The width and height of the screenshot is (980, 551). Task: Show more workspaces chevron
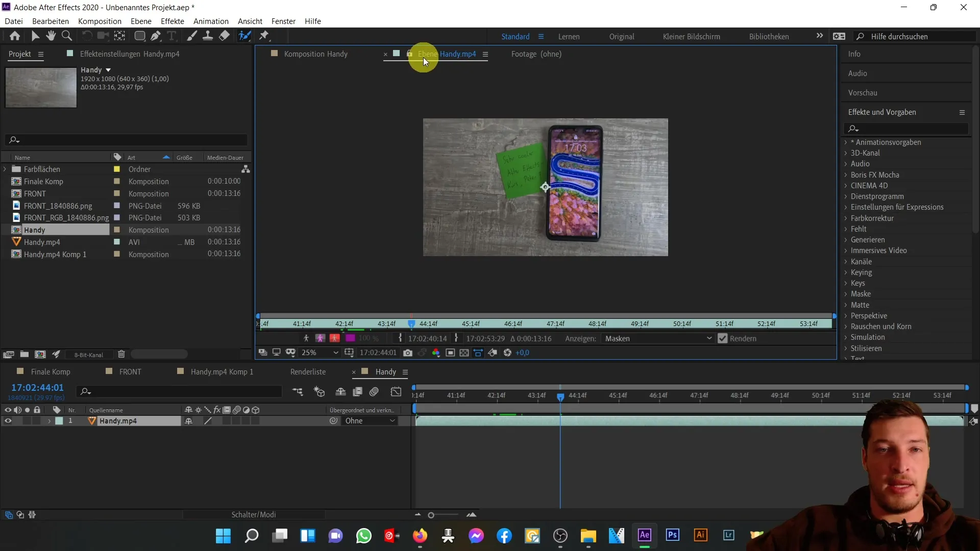820,36
